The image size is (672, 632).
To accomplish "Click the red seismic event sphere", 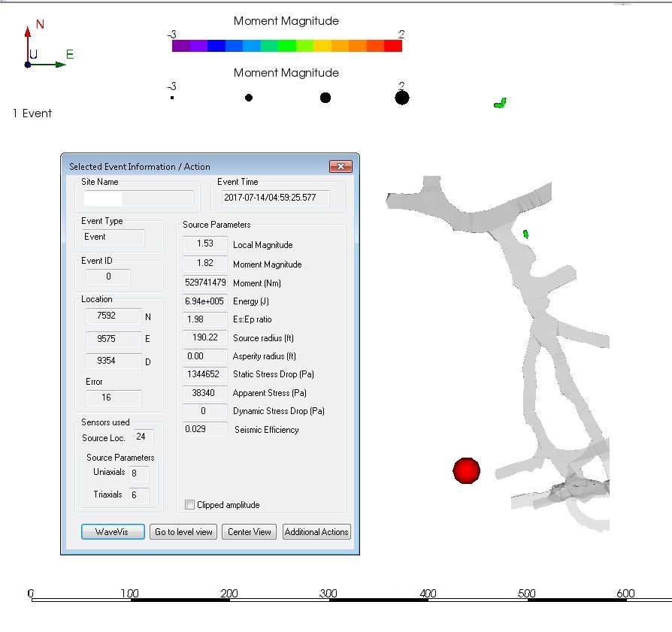I will point(466,470).
